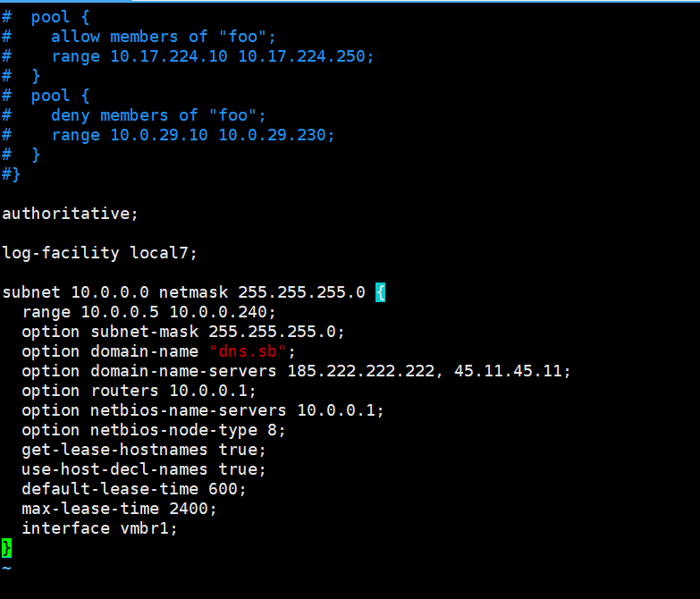Screen dimensions: 700x599
Task: Click the red "dns.sb" domain name string
Action: coord(248,351)
